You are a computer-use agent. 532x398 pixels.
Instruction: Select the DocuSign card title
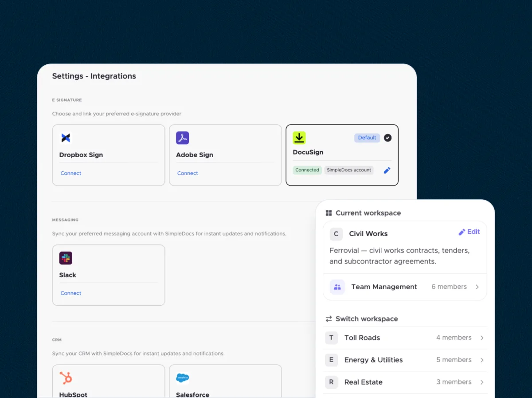(x=308, y=152)
